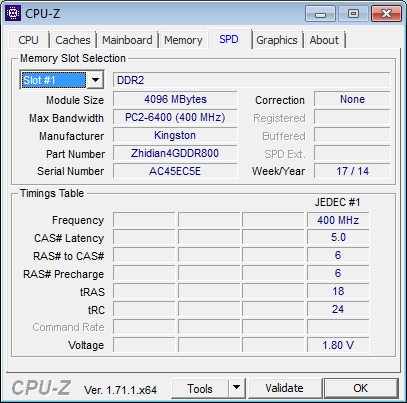Click the empty Registered field
This screenshot has width=407, height=403.
(352, 117)
